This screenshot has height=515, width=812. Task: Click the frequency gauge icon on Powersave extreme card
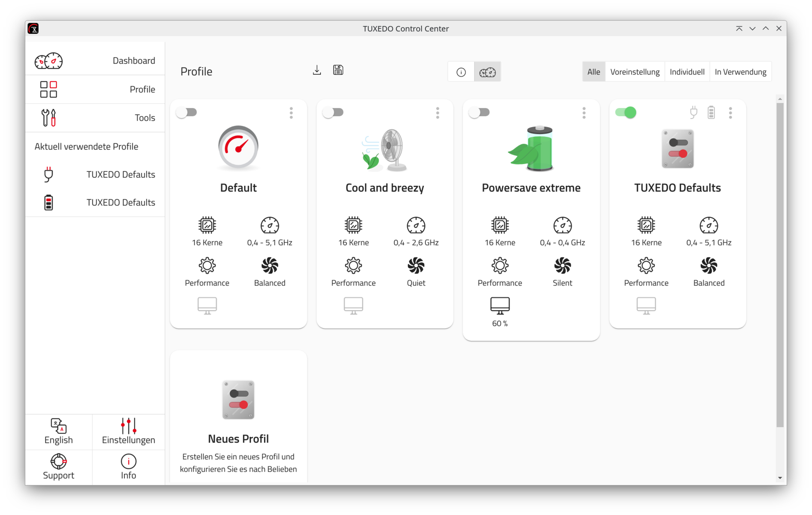point(563,225)
